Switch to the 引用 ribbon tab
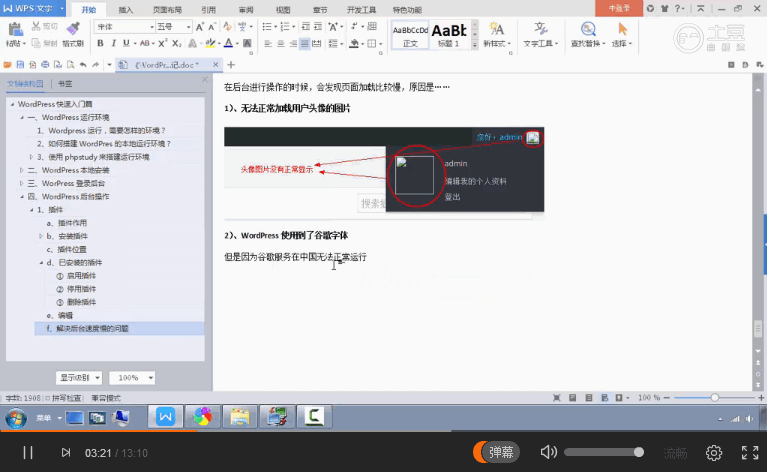Screen dimensions: 767x472 click(x=208, y=10)
